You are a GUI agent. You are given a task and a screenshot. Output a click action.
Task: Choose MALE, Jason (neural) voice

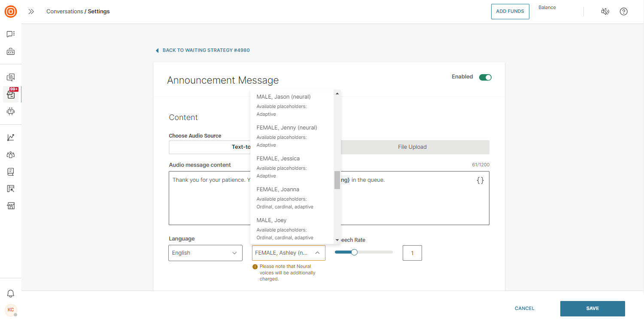pyautogui.click(x=292, y=105)
